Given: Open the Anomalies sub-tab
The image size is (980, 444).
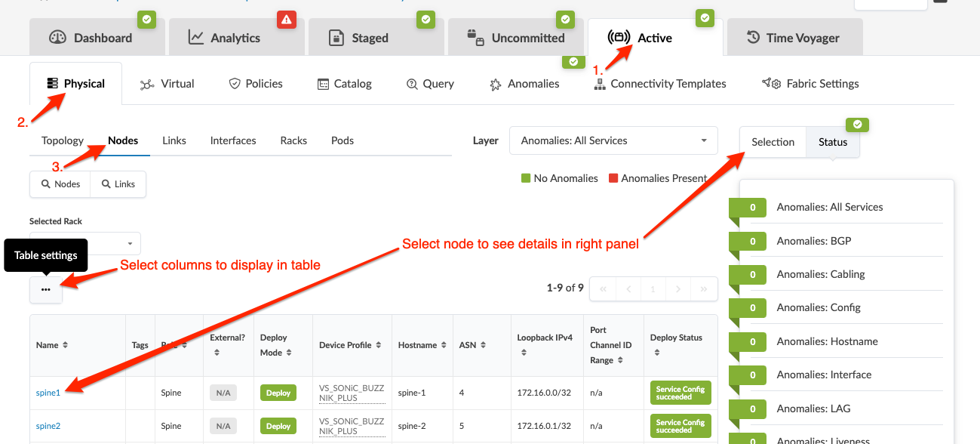Looking at the screenshot, I should tap(524, 84).
